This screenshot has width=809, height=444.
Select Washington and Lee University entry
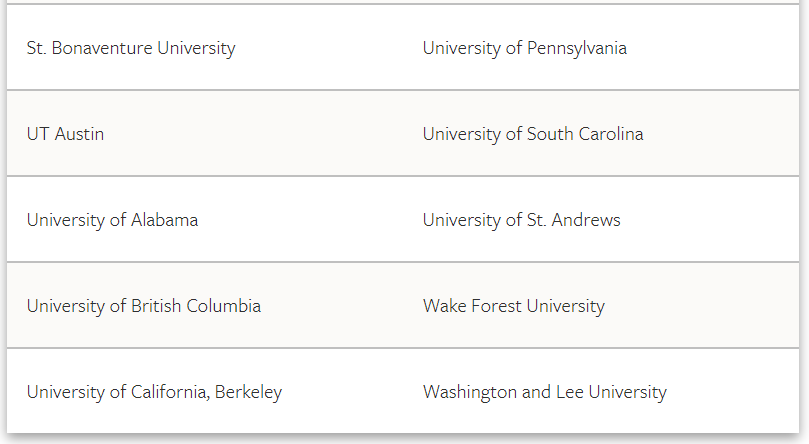(545, 392)
